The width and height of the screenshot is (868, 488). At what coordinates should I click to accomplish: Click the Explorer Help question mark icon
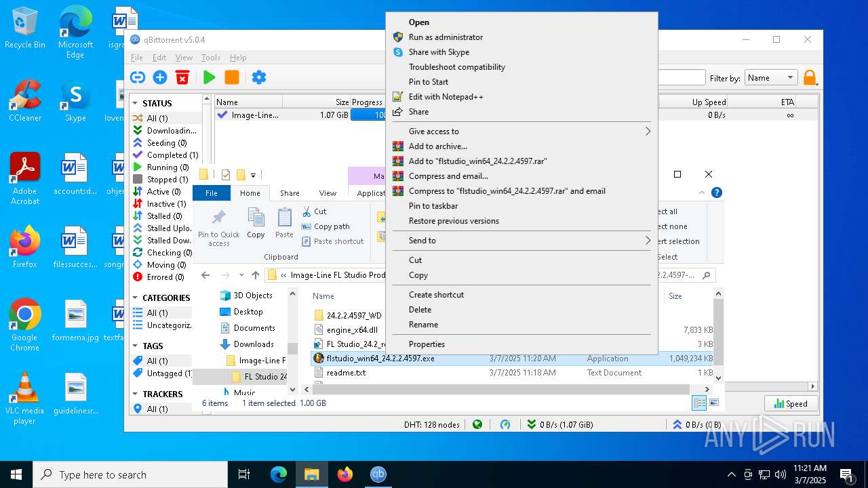pos(717,192)
